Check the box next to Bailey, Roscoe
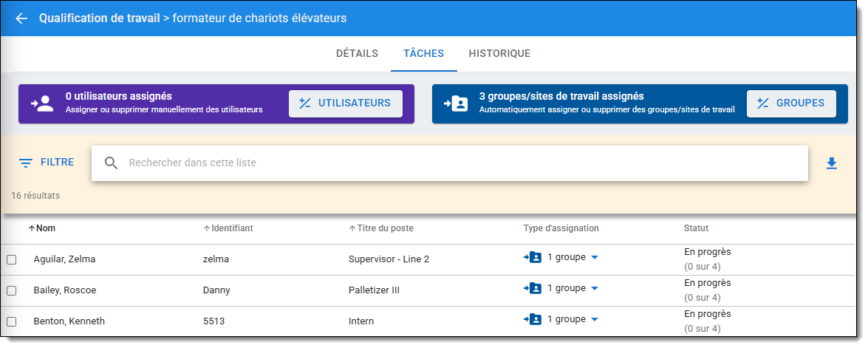 (x=12, y=290)
